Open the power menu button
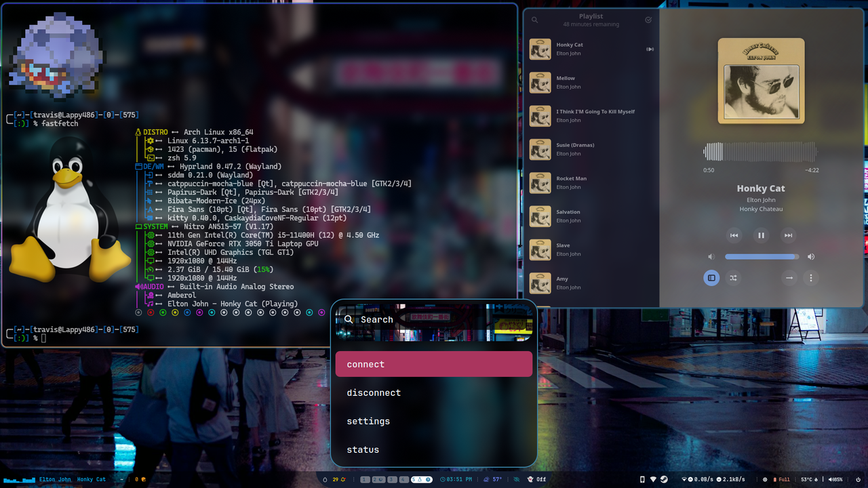Screen dimensions: 868x488 pos(859,479)
